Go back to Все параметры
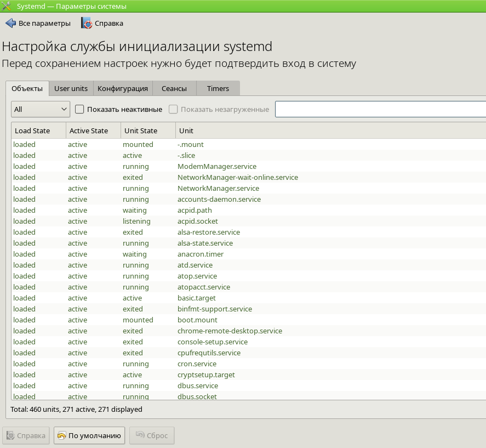The width and height of the screenshot is (486, 448). 38,23
